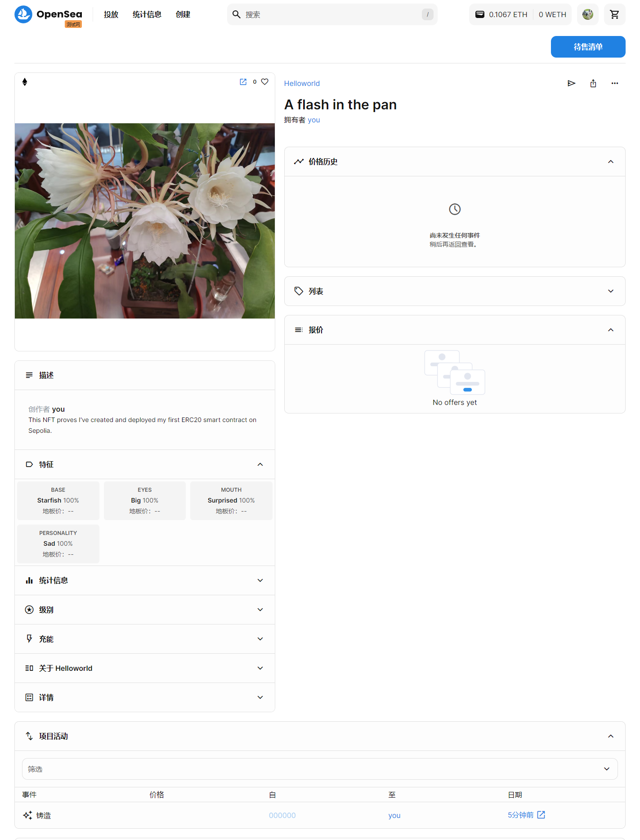This screenshot has height=840, width=640.
Task: Open mint transaction external link icon
Action: (x=541, y=815)
